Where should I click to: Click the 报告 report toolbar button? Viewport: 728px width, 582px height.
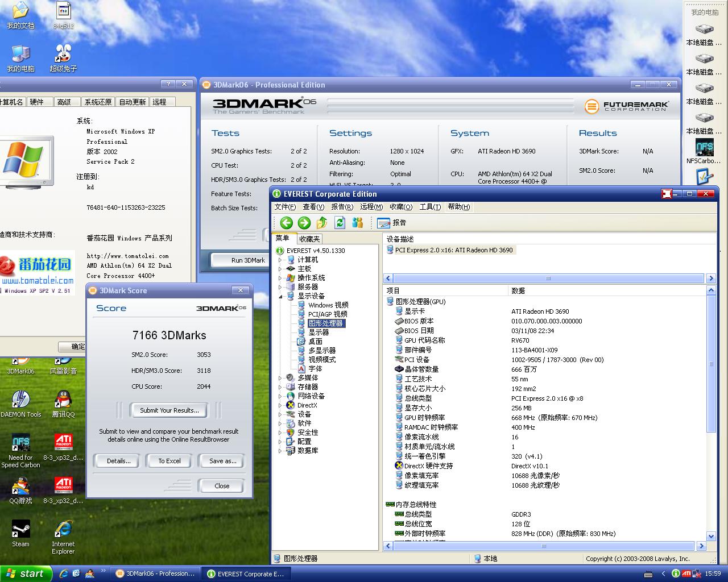click(392, 223)
